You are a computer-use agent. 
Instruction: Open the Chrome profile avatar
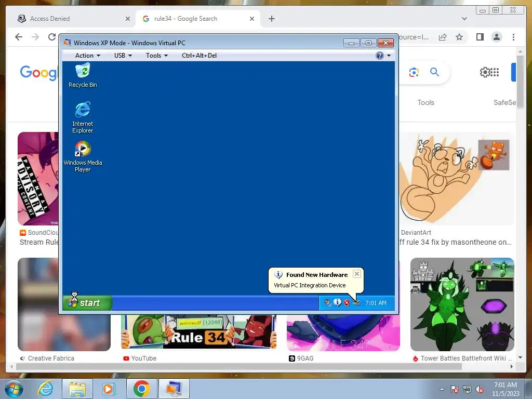pos(496,37)
